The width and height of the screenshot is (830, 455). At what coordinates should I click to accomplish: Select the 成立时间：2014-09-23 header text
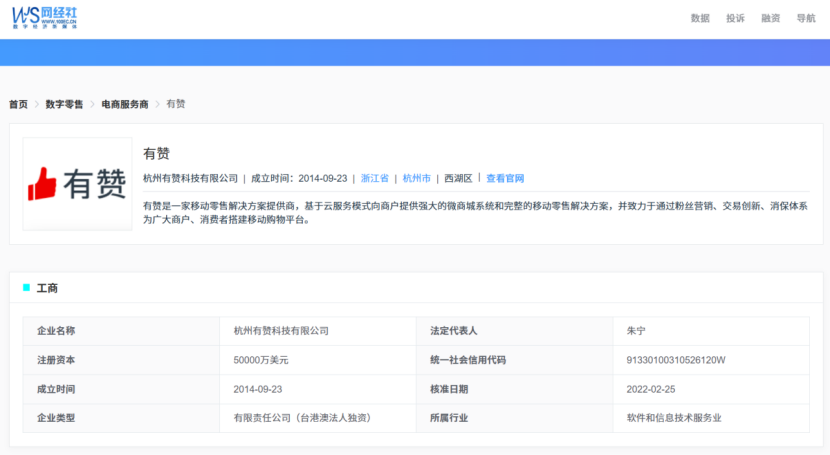coord(299,178)
